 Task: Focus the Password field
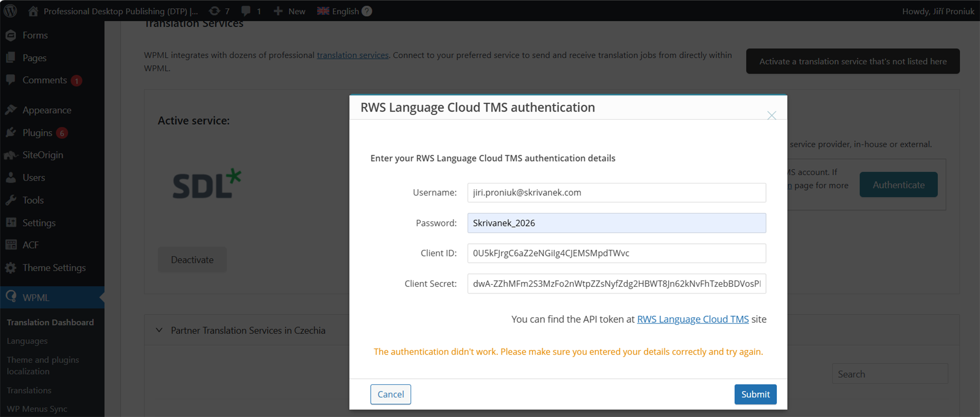click(x=616, y=223)
